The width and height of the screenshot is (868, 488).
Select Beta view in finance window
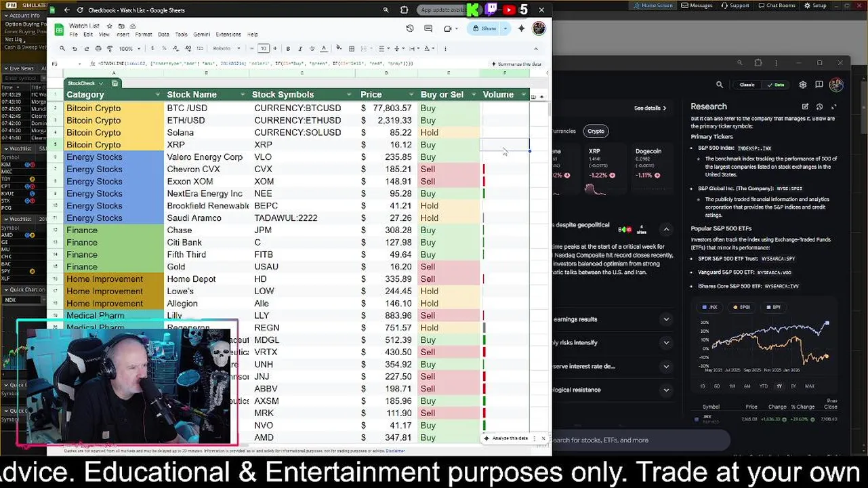coord(776,85)
